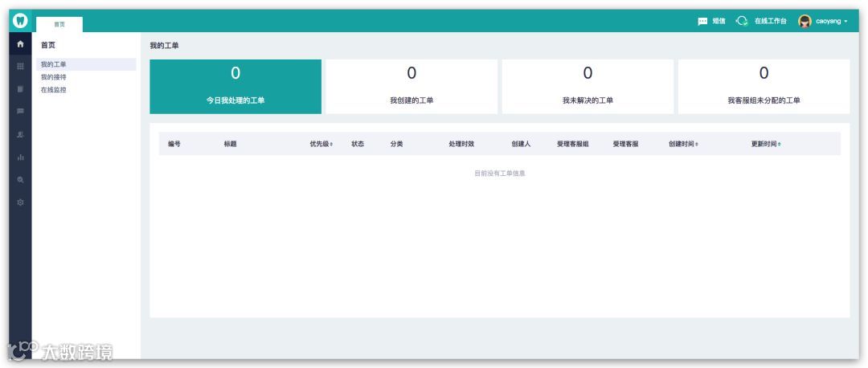This screenshot has width=868, height=368.
Task: Click the tooth logo icon
Action: click(20, 22)
